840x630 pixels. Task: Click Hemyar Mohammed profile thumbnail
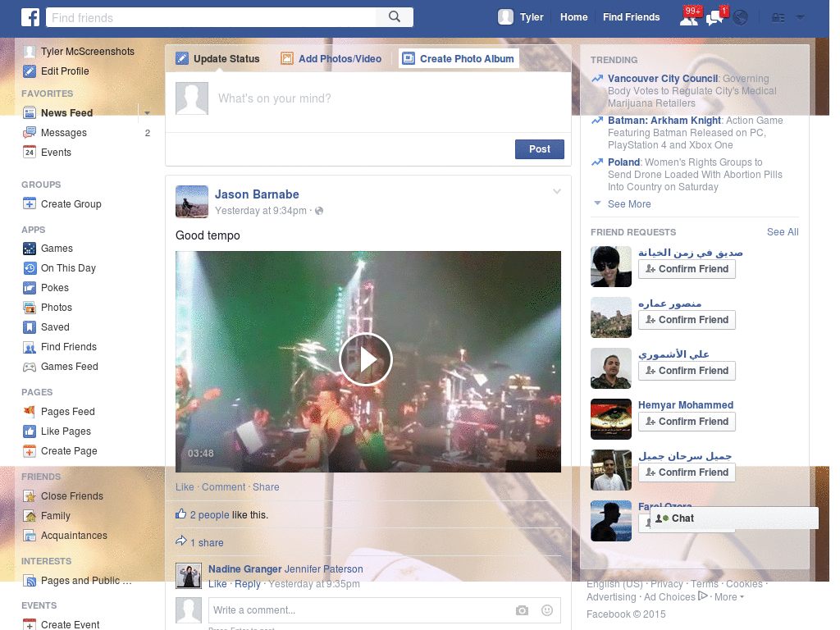[610, 419]
